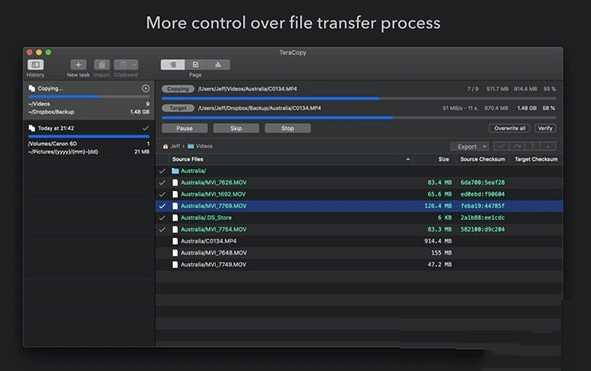Toggle the History sidebar icon
Viewport: 591px width, 371px height.
pyautogui.click(x=35, y=65)
